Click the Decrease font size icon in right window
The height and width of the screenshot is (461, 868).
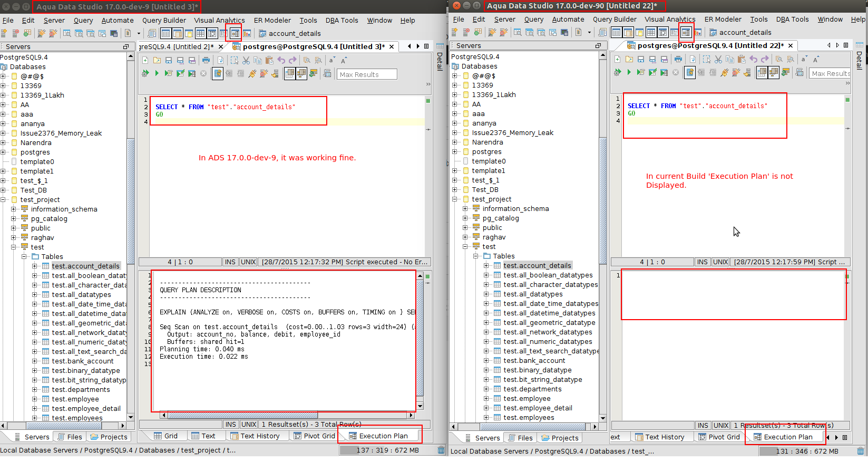click(804, 59)
